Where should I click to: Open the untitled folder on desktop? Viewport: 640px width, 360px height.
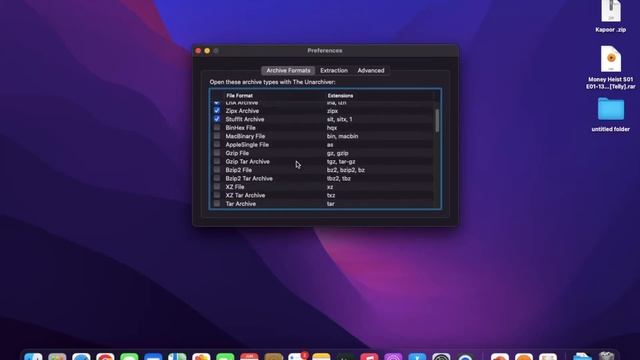[611, 109]
